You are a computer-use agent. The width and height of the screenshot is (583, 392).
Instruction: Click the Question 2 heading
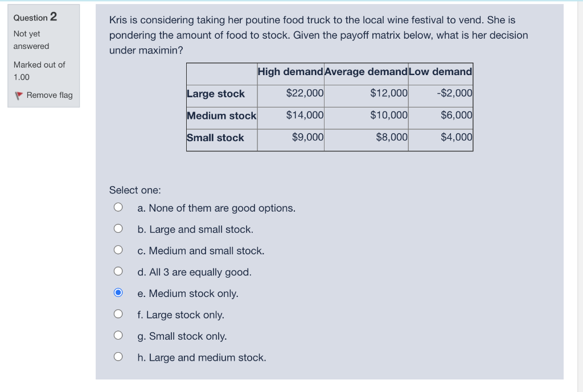(x=35, y=17)
